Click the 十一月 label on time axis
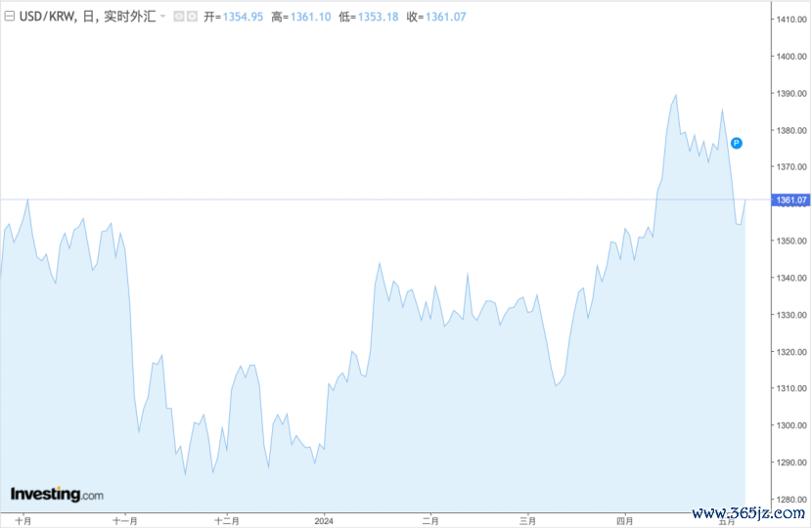Viewport: 812px width, 528px height. coord(125,521)
